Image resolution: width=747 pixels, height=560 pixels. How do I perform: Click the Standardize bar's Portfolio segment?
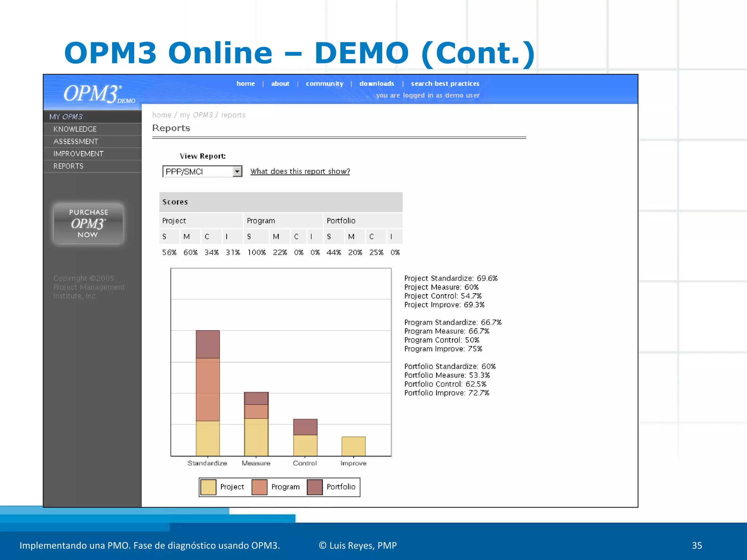click(208, 344)
